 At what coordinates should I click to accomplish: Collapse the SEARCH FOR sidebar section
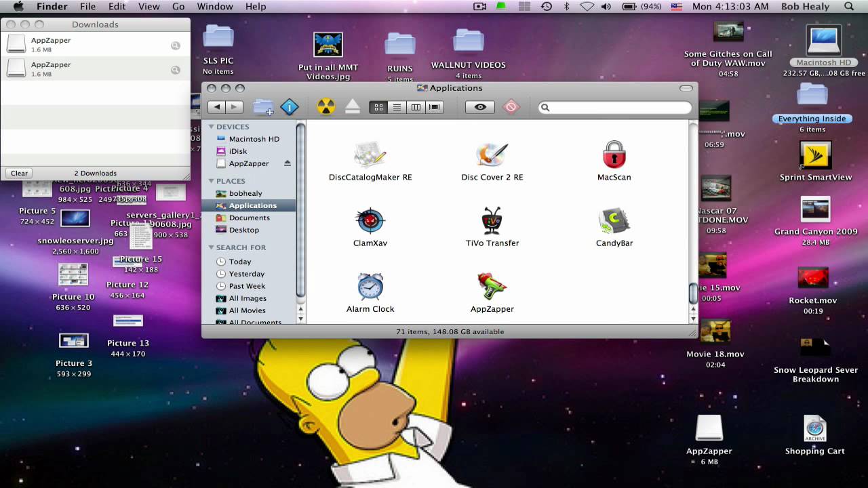click(211, 247)
